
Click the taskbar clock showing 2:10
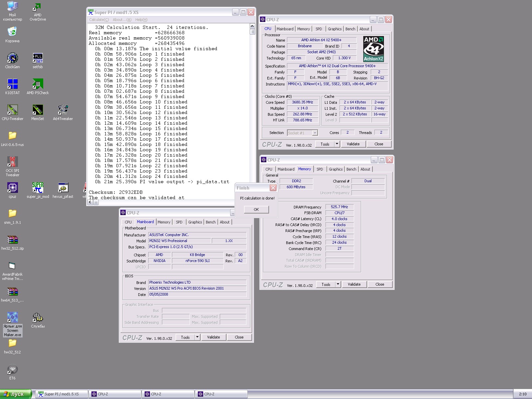523,394
